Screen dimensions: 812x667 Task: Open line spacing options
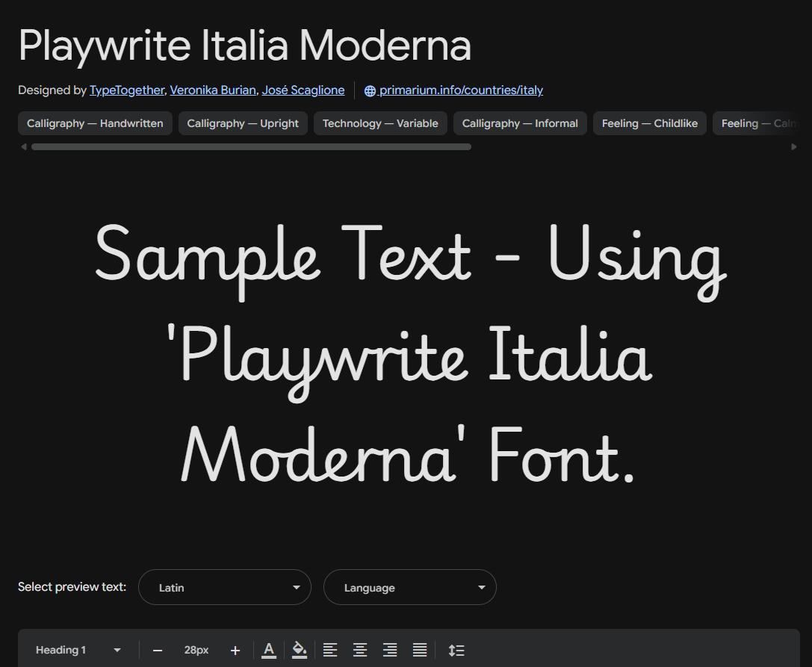pos(456,651)
